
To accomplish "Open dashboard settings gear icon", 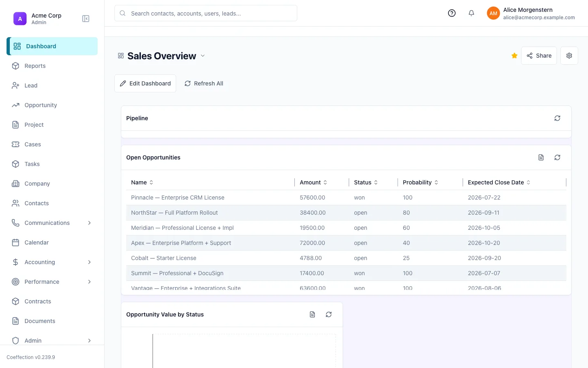I will (x=569, y=56).
